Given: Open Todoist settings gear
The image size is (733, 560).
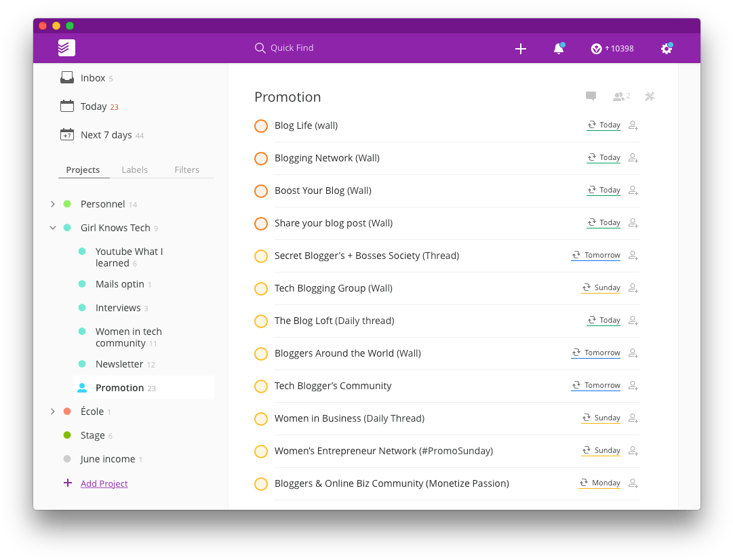Looking at the screenshot, I should pyautogui.click(x=666, y=48).
